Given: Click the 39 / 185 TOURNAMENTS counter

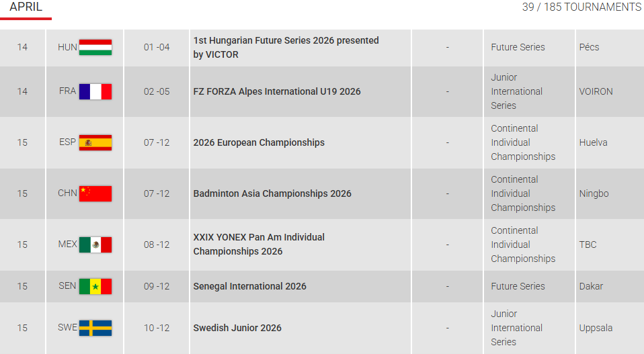Looking at the screenshot, I should tap(581, 7).
